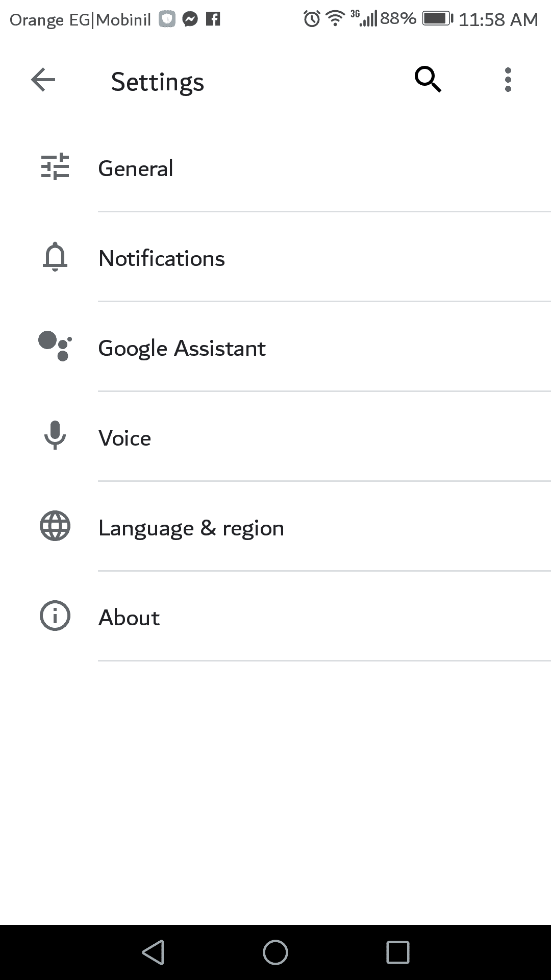The image size is (551, 980).
Task: Tap the Settings title text
Action: (x=158, y=82)
